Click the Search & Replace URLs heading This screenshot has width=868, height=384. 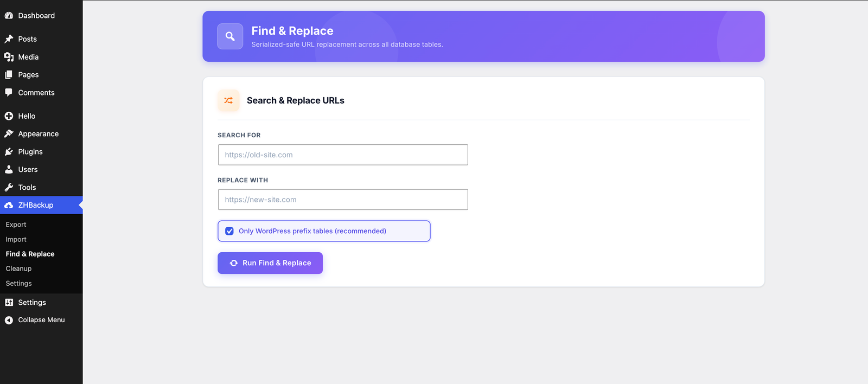click(296, 100)
